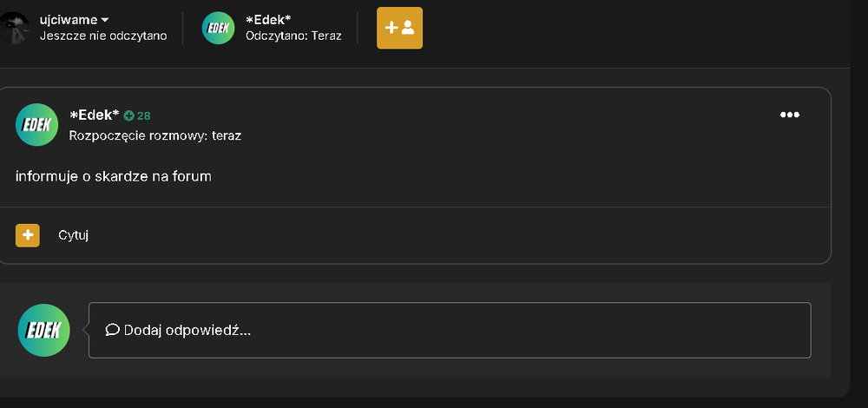This screenshot has height=408, width=868.
Task: Open the three-dots post options menu
Action: [x=789, y=115]
